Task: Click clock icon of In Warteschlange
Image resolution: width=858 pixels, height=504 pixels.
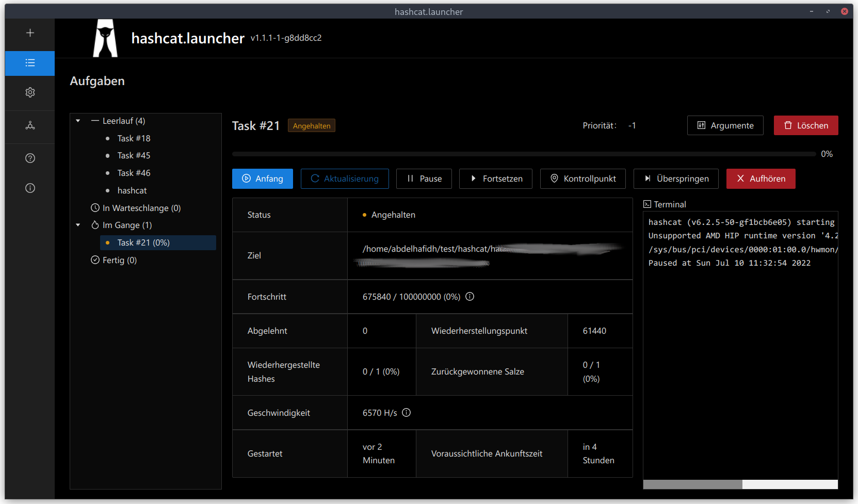Action: [95, 208]
